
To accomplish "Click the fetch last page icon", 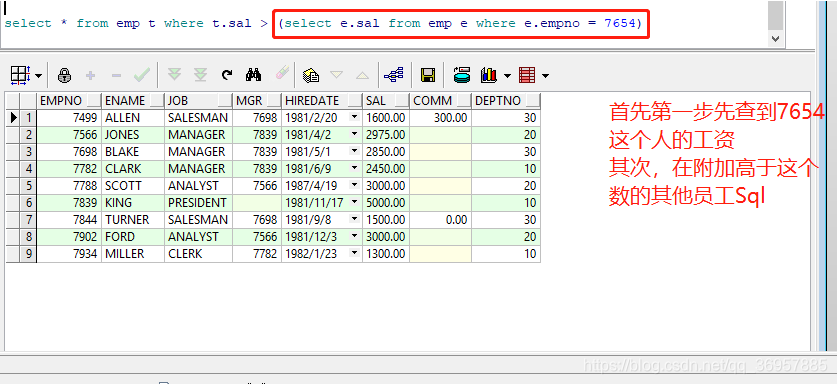I will point(200,75).
